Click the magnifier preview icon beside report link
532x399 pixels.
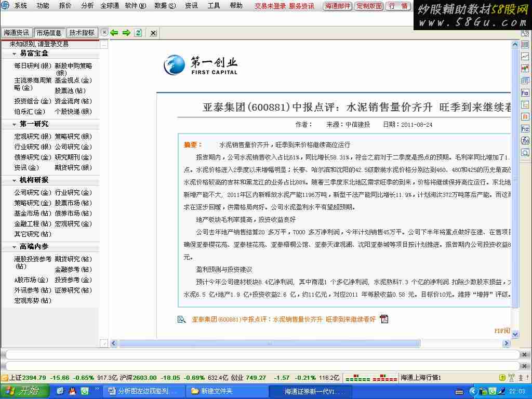coord(181,320)
